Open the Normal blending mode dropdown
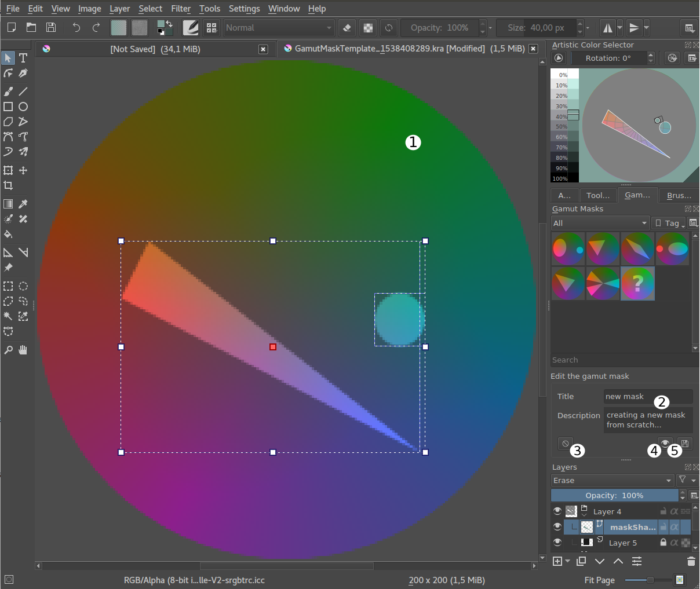Image resolution: width=700 pixels, height=589 pixels. [279, 27]
